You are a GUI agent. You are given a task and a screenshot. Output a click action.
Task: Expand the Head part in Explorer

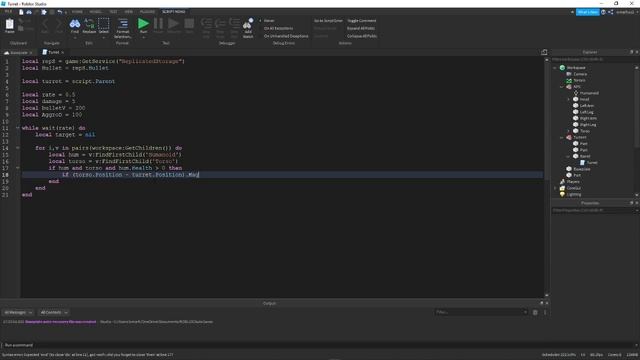tap(568, 100)
